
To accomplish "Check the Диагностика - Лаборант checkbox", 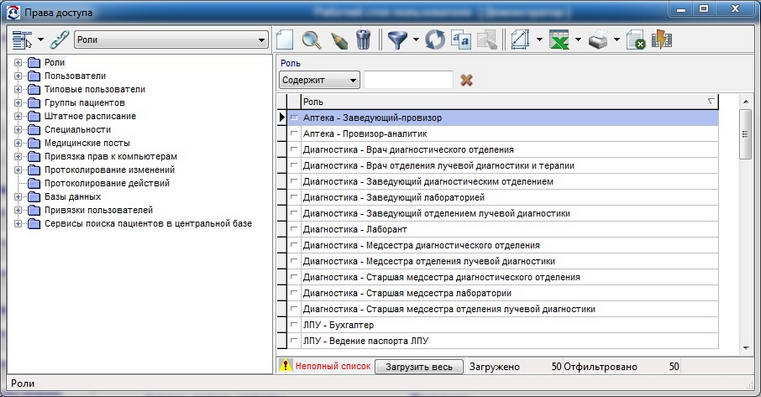I will click(x=294, y=229).
